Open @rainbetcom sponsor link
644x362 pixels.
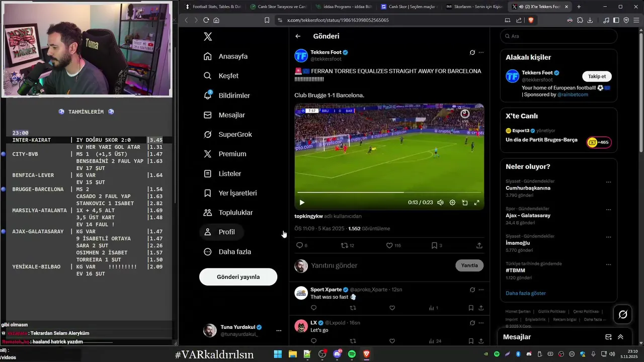click(x=573, y=95)
